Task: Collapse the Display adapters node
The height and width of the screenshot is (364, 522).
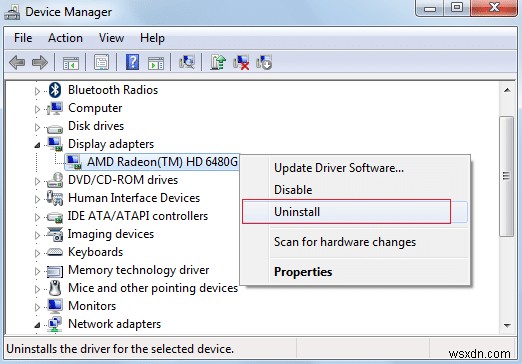Action: [37, 145]
